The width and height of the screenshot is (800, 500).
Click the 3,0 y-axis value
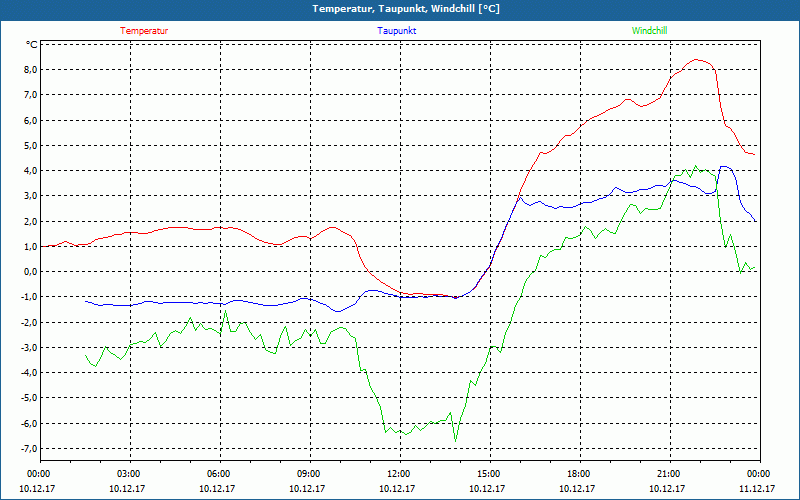click(31, 196)
